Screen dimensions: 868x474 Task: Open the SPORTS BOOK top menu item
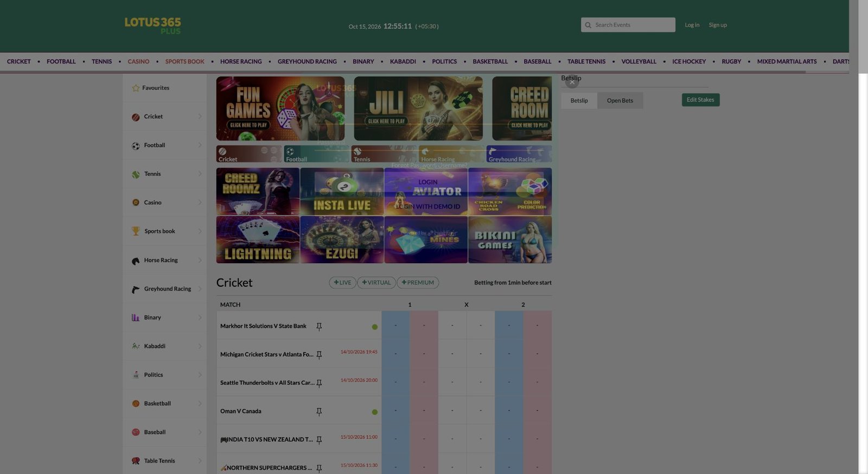coord(184,62)
